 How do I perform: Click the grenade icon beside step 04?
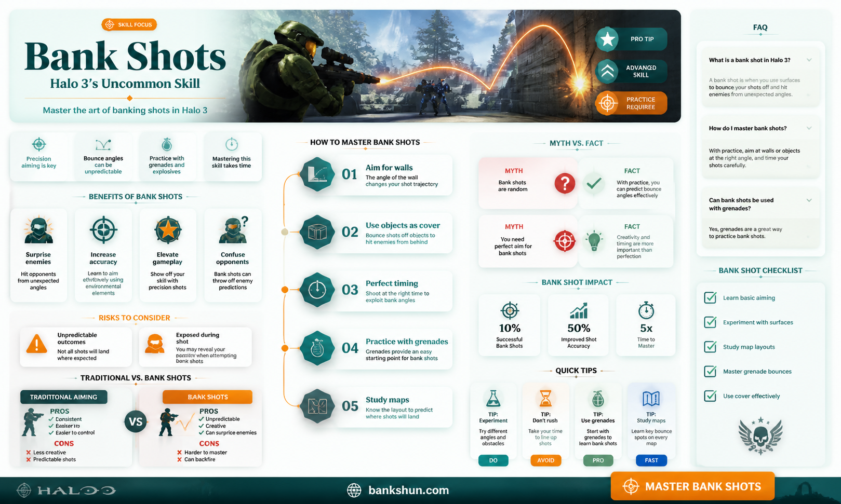point(317,349)
